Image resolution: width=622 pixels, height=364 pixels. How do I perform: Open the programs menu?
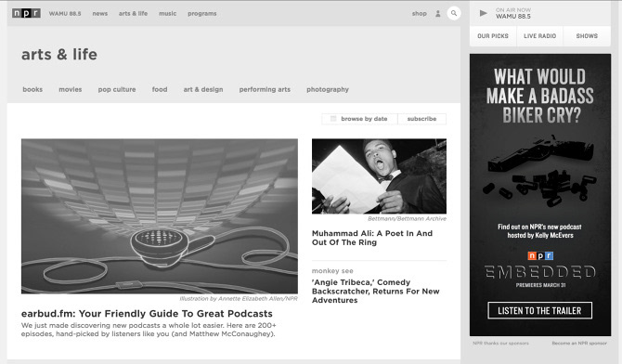pos(201,14)
